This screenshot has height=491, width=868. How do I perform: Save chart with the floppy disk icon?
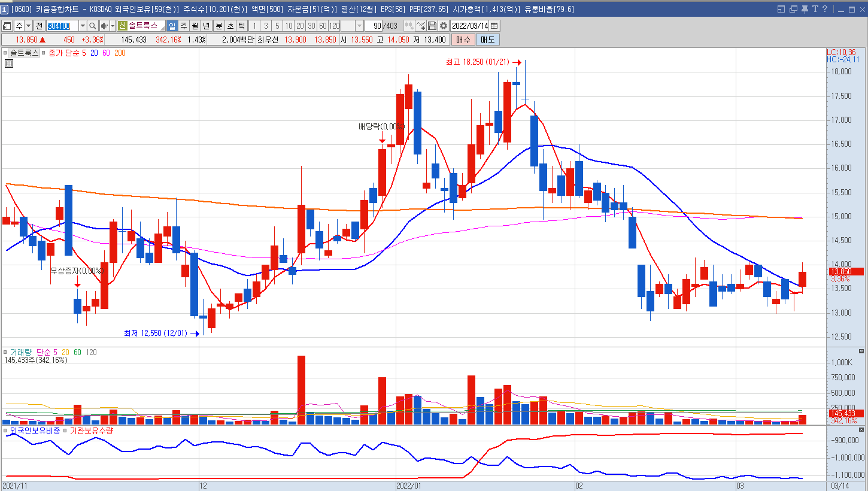(432, 26)
